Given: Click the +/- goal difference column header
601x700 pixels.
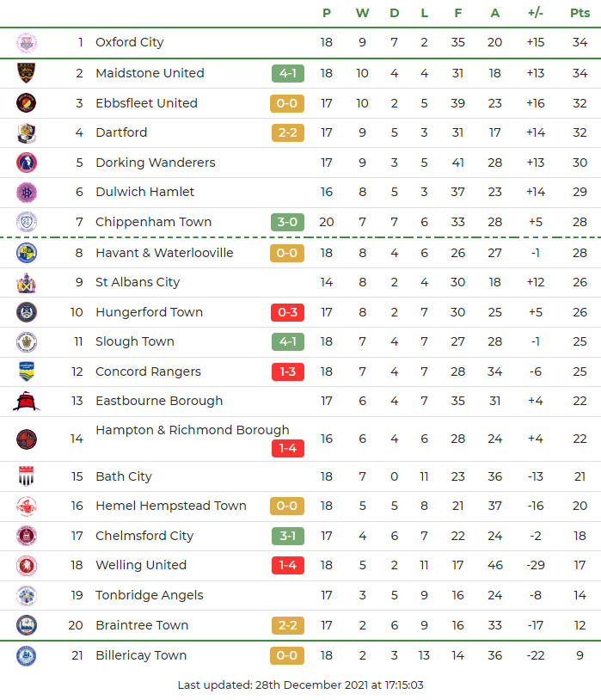Looking at the screenshot, I should tap(536, 13).
